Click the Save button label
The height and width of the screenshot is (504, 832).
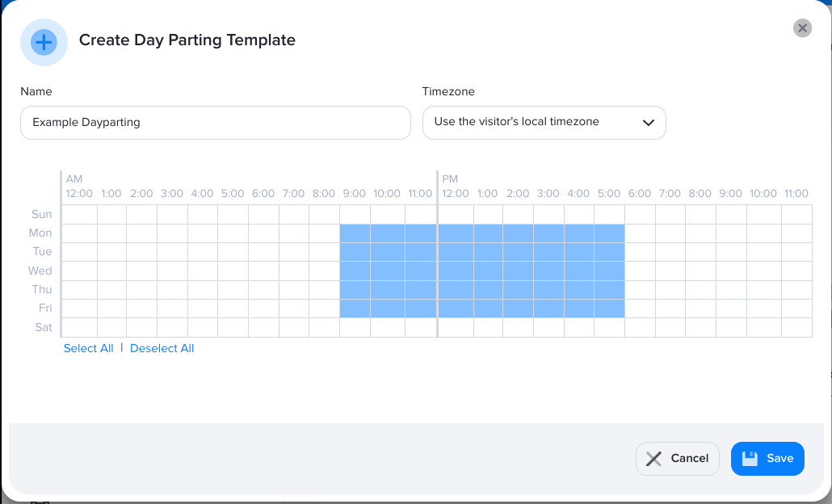click(780, 458)
